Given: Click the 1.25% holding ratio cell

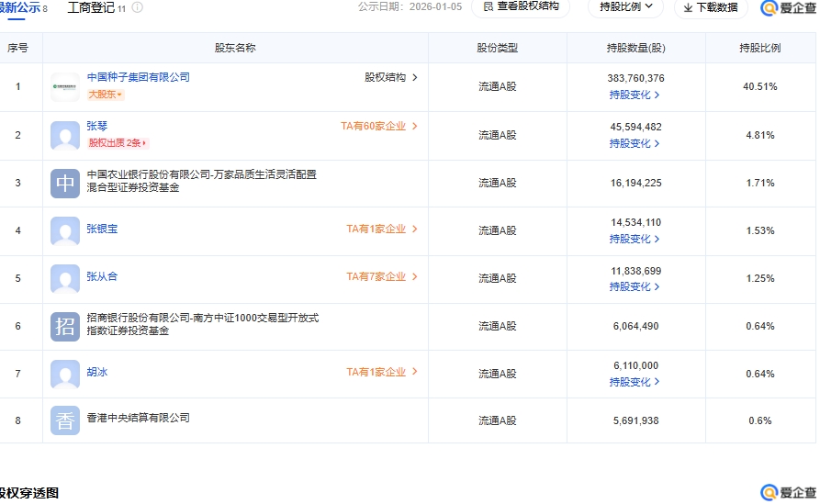Looking at the screenshot, I should [x=760, y=279].
